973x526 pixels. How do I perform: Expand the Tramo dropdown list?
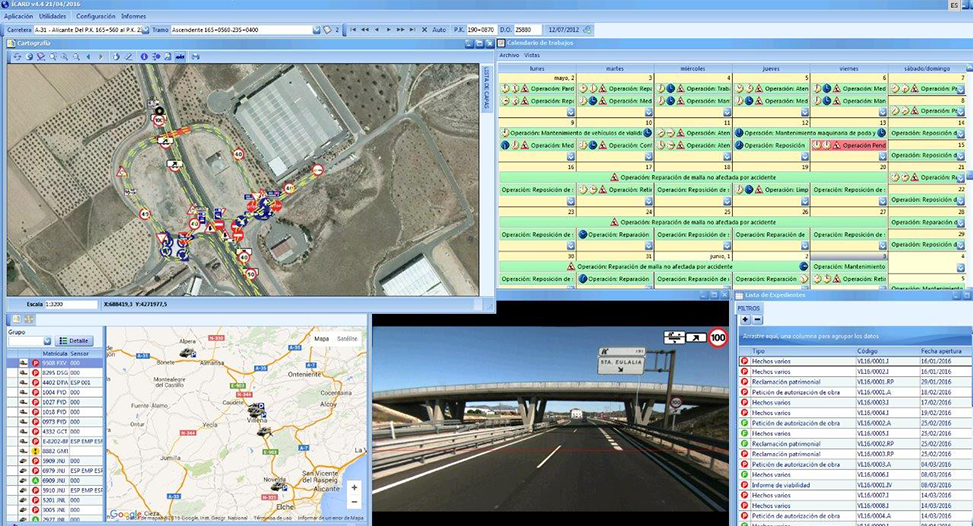(317, 30)
